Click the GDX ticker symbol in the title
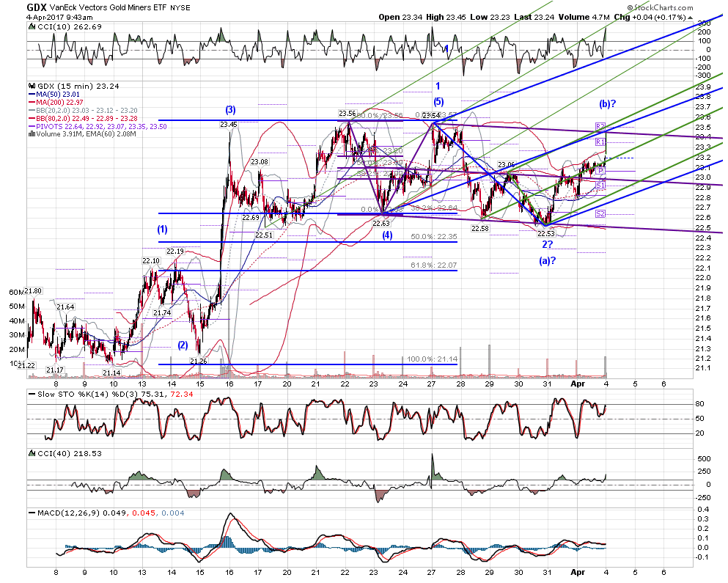This screenshot has height=583, width=728. [37, 7]
